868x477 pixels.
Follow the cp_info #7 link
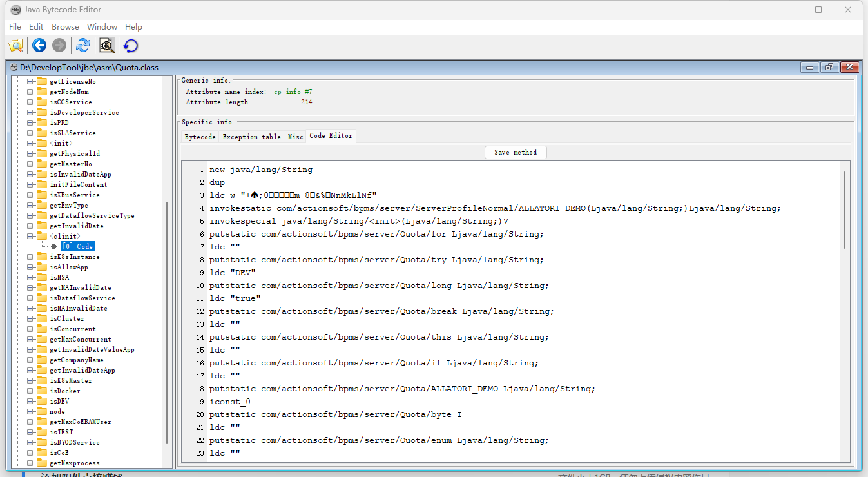[293, 92]
